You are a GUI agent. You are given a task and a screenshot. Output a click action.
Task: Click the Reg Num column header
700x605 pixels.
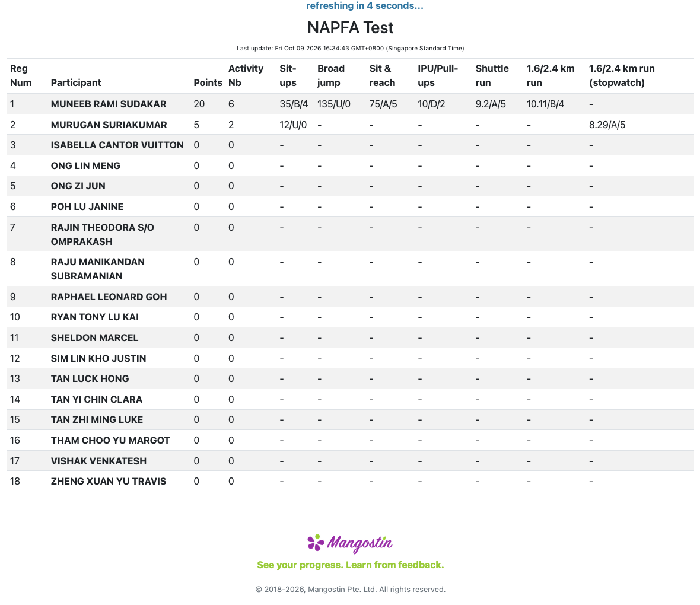coord(21,75)
